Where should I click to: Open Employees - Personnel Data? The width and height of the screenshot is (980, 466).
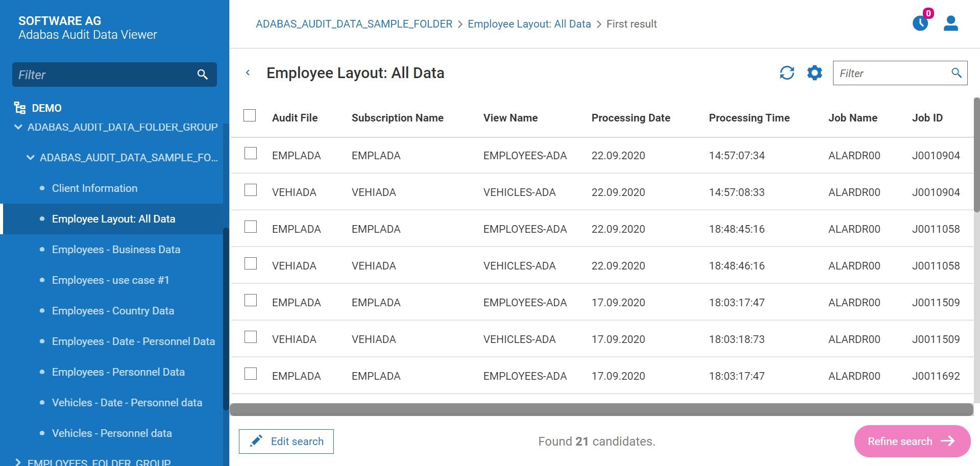point(118,372)
